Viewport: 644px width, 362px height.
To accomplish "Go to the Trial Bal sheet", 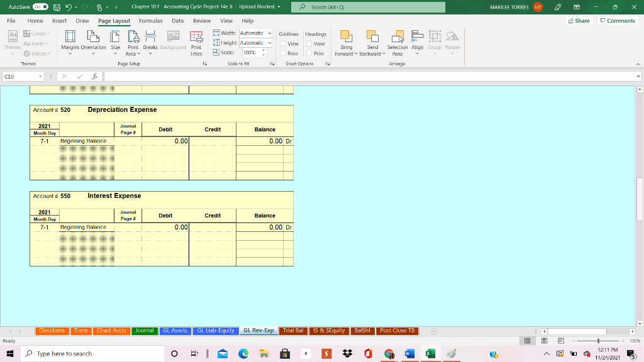I will (x=293, y=331).
